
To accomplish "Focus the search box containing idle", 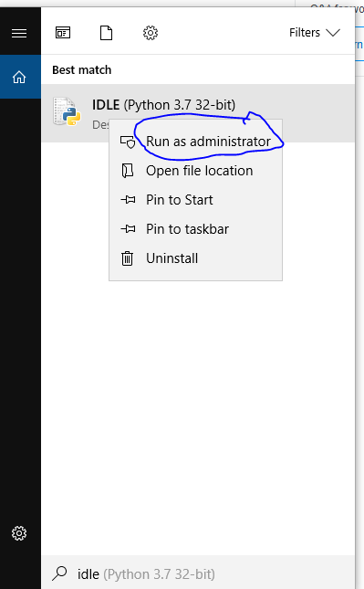I will [x=198, y=573].
